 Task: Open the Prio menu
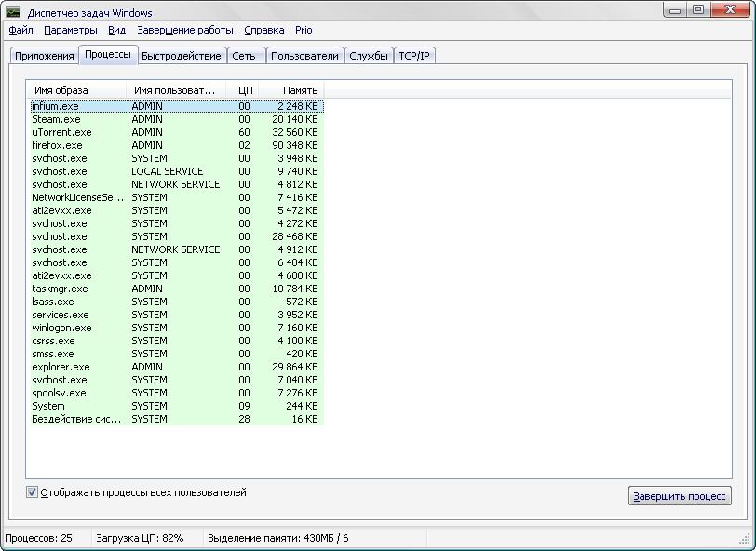point(304,30)
